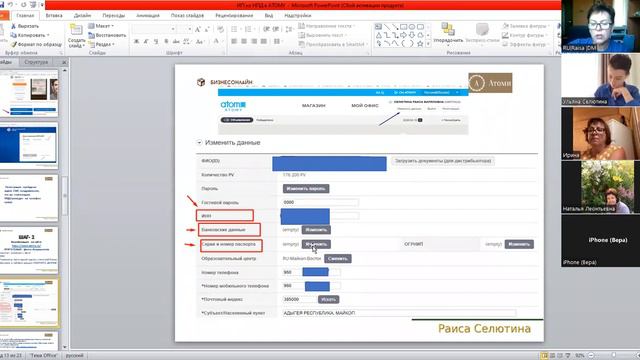Toggle bold (Ж) formatting

[136, 41]
